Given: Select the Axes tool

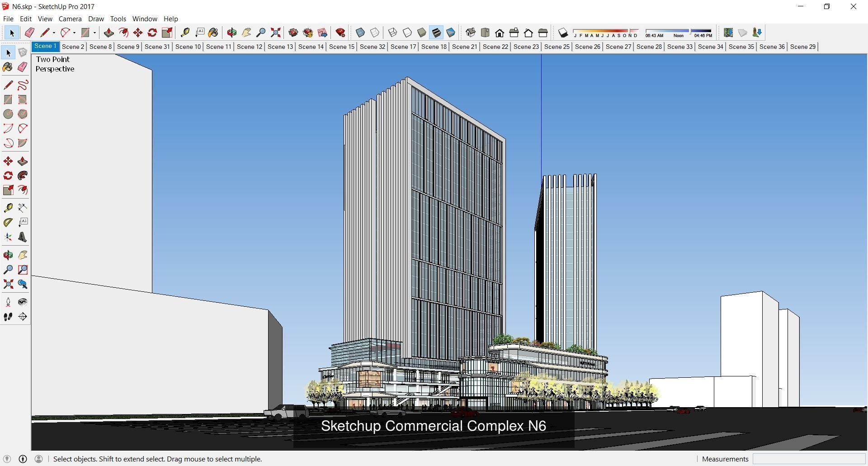Looking at the screenshot, I should pos(8,237).
